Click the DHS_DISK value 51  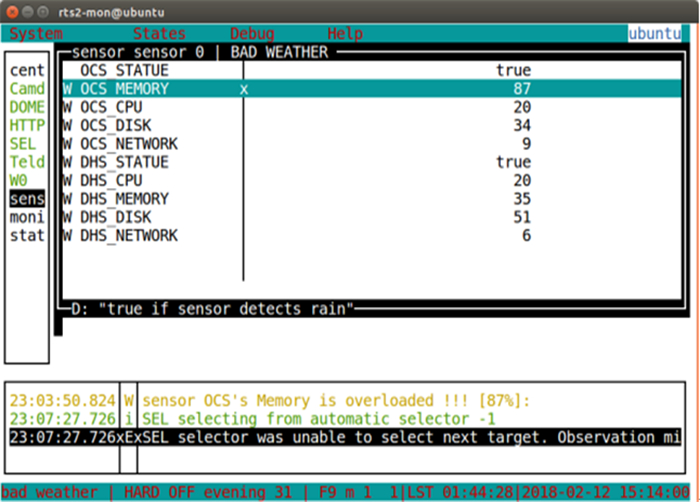click(x=519, y=217)
